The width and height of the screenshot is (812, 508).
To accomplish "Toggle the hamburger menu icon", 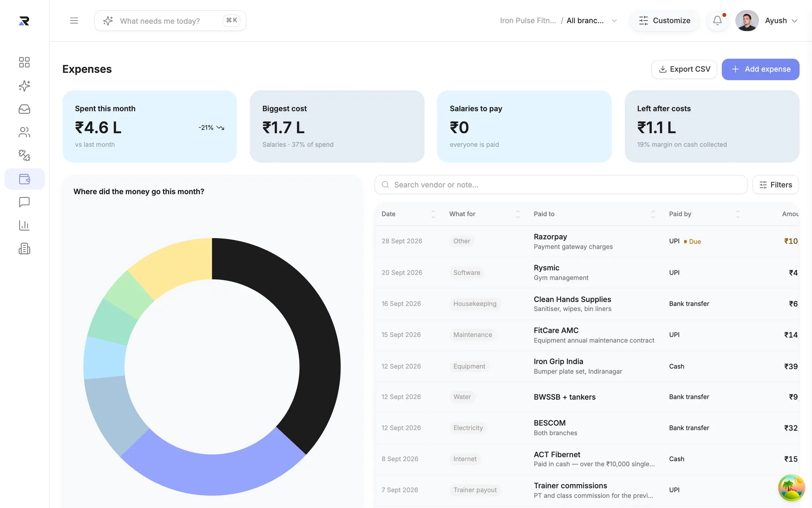I will 74,20.
